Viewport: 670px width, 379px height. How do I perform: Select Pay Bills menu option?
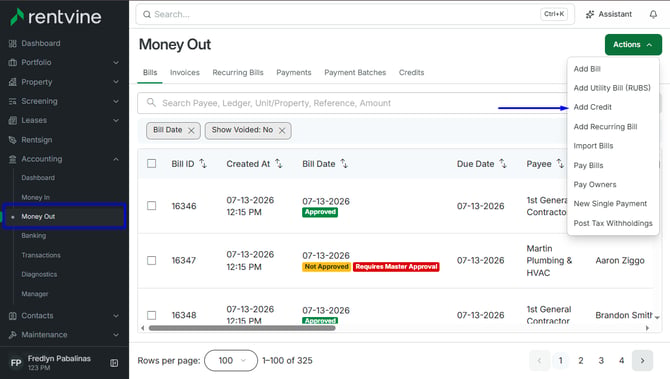(588, 165)
